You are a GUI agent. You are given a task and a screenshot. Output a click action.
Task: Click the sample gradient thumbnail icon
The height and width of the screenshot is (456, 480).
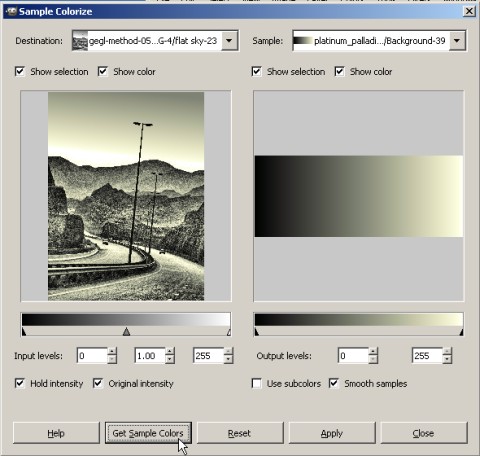[x=302, y=41]
